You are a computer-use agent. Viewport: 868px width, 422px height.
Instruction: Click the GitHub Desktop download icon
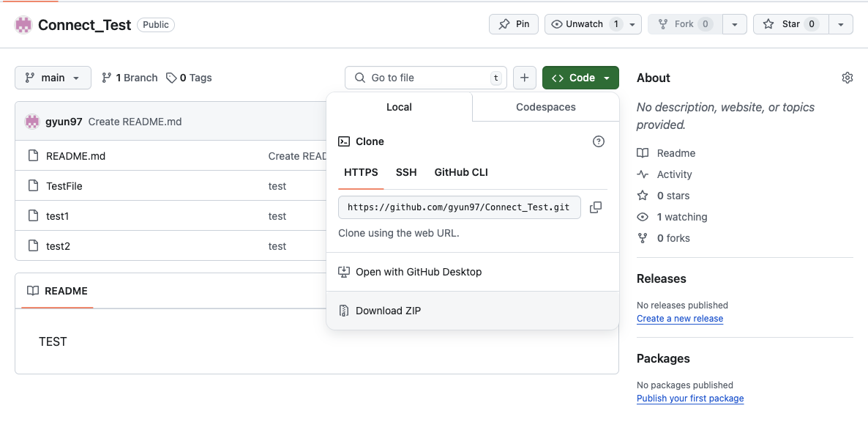[x=344, y=272]
